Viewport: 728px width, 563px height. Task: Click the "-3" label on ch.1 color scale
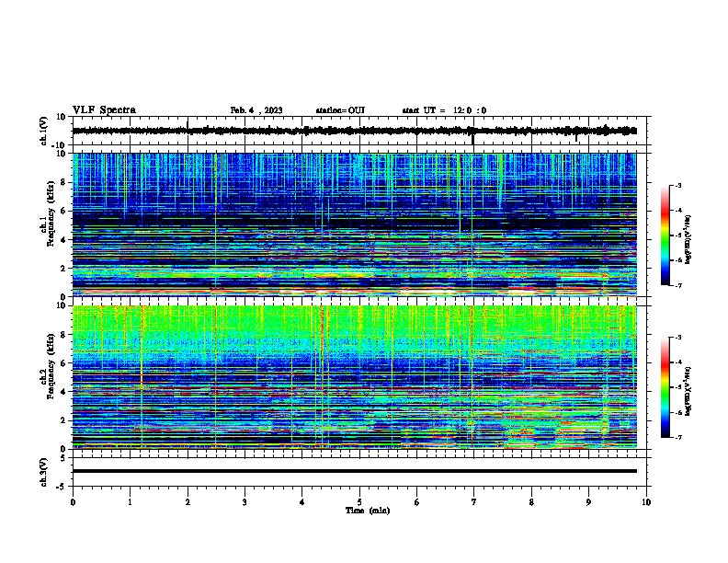pyautogui.click(x=677, y=185)
